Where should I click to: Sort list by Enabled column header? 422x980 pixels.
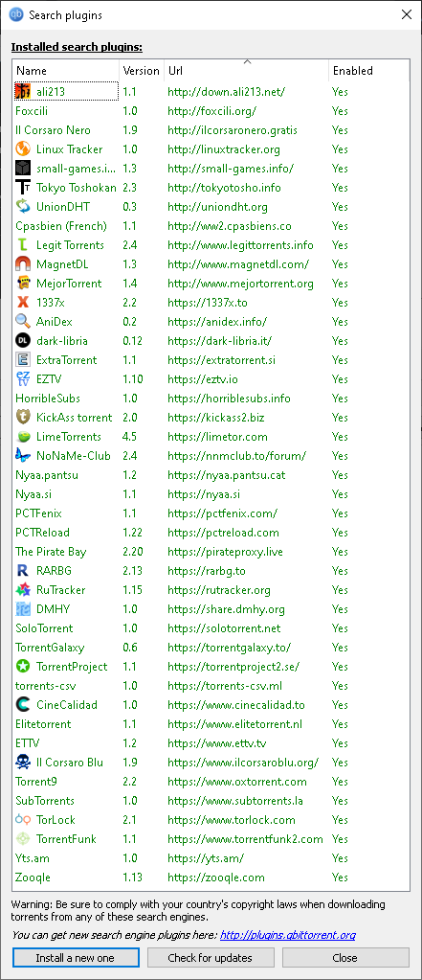pos(369,71)
